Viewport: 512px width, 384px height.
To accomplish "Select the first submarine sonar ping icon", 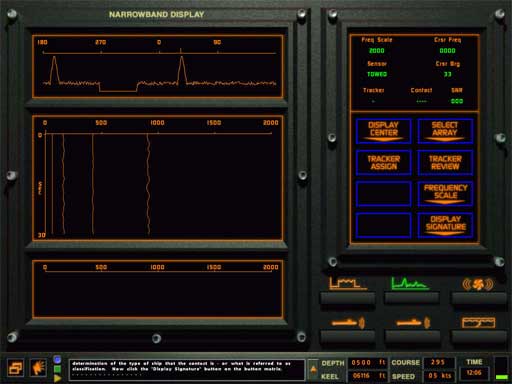I will [348, 322].
